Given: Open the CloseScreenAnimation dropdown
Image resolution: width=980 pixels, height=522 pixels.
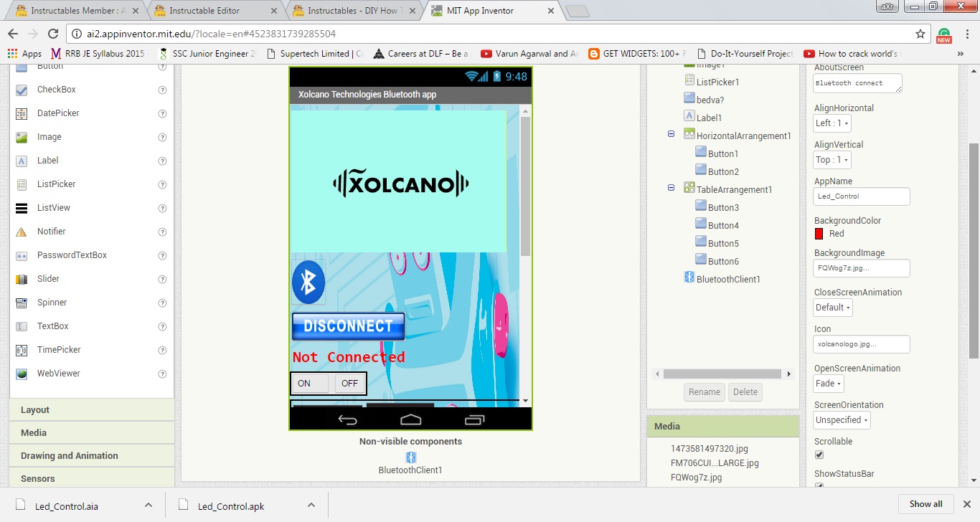Looking at the screenshot, I should pos(833,308).
